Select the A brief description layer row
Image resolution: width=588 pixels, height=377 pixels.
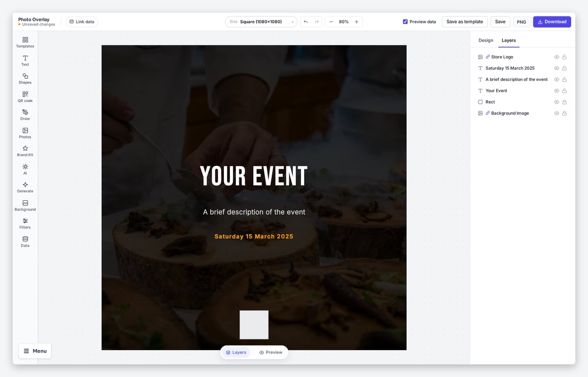(522, 80)
